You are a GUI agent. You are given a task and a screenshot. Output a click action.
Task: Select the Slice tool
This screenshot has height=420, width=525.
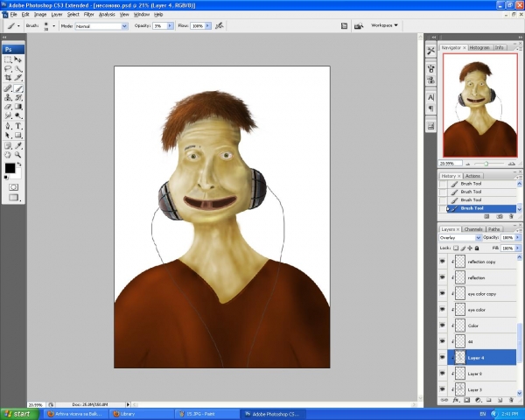18,78
